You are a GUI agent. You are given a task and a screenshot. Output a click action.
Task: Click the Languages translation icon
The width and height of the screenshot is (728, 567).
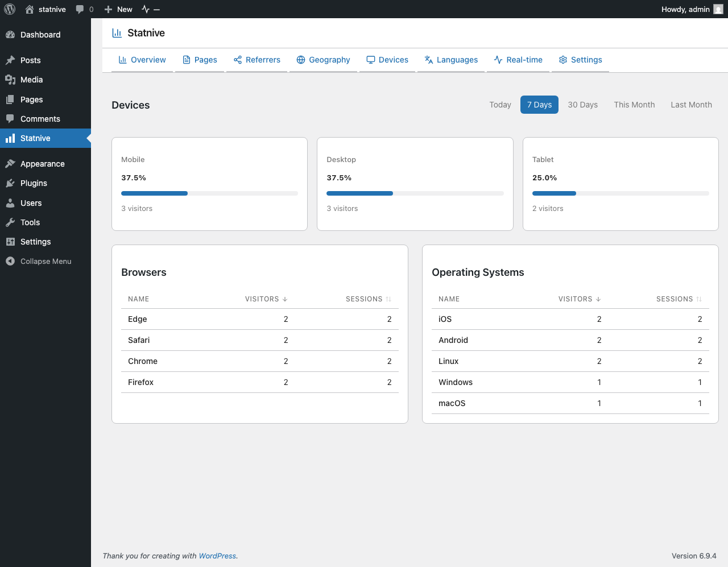(428, 59)
